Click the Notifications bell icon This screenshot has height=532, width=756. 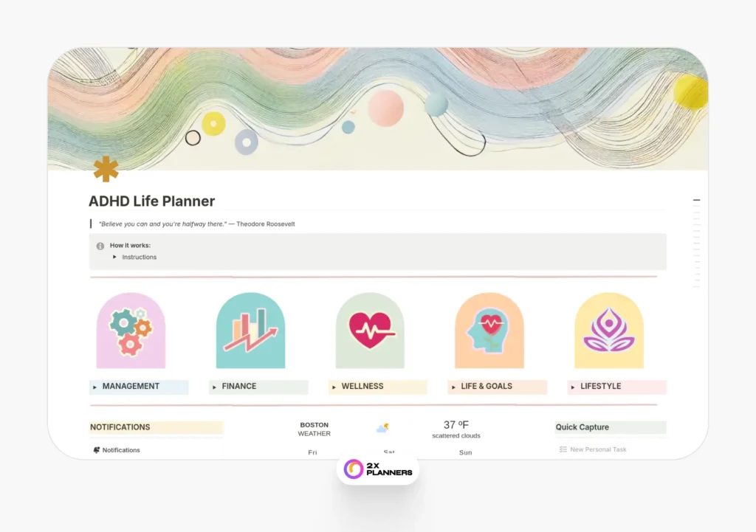(97, 450)
